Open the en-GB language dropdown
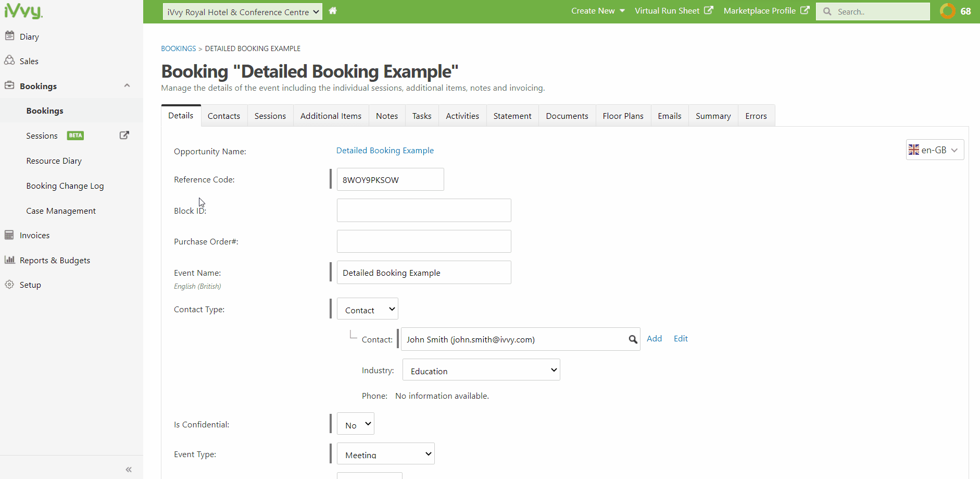The width and height of the screenshot is (980, 479). coord(935,150)
